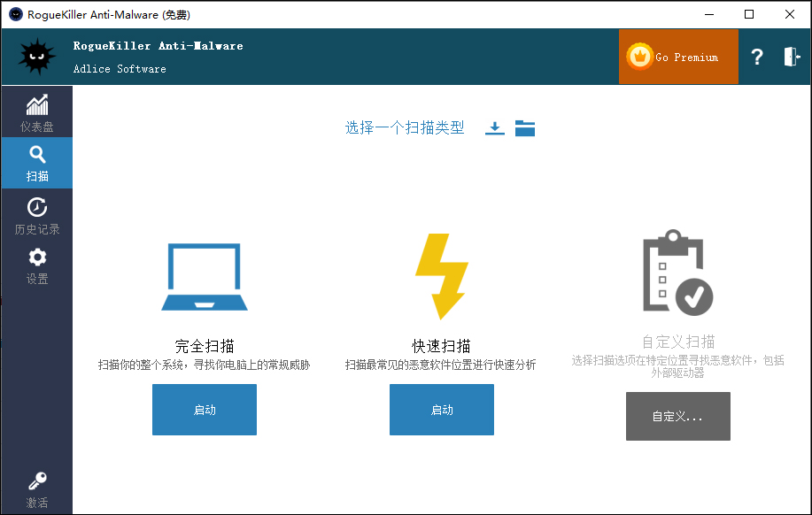The image size is (812, 515).
Task: Click the 选择一个扫描类型 heading text
Action: point(405,127)
